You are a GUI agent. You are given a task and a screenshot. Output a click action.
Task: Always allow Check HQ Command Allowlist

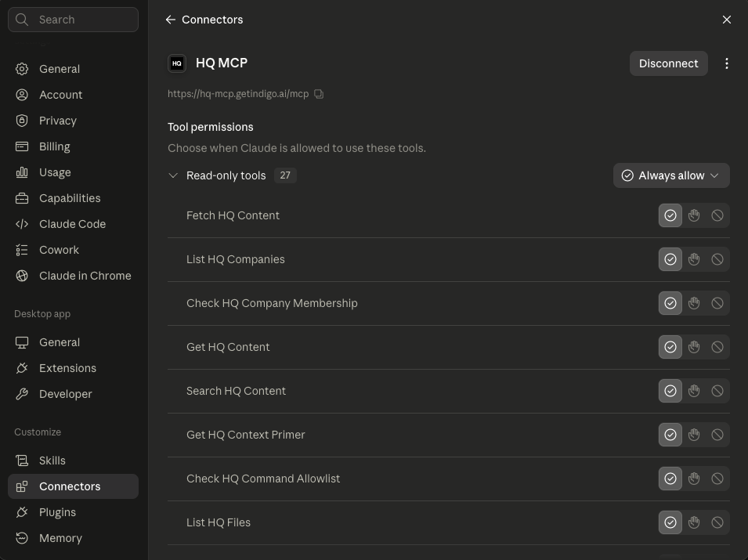click(670, 479)
